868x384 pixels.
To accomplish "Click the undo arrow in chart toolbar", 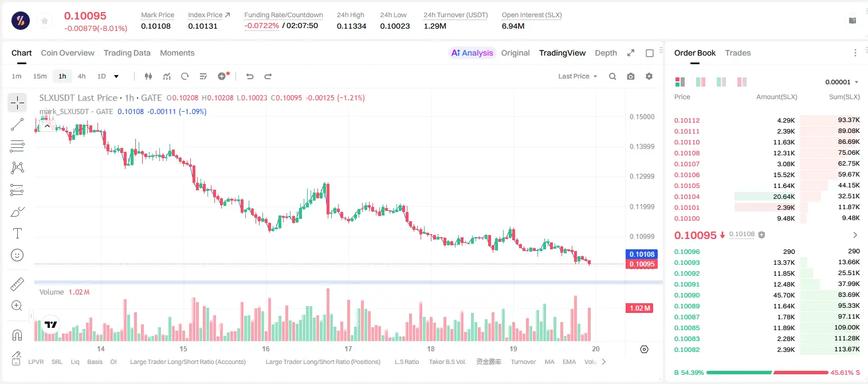I will point(249,76).
